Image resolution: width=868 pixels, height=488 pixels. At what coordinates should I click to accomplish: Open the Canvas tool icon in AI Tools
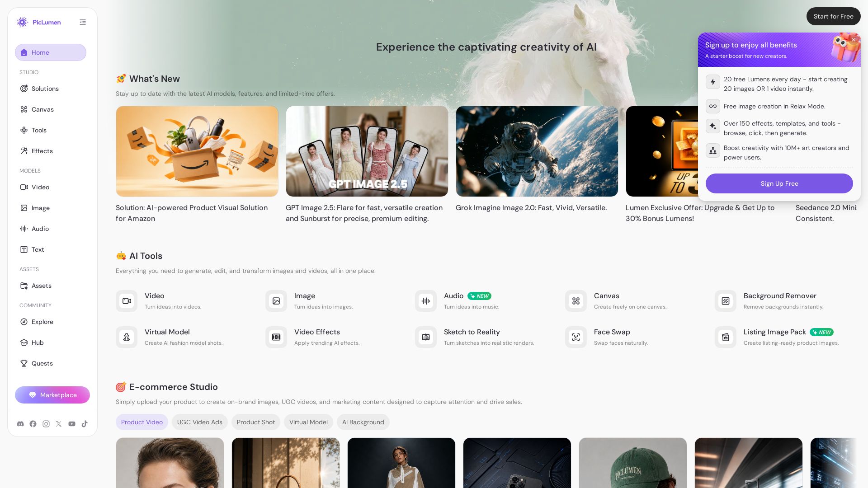[576, 301]
